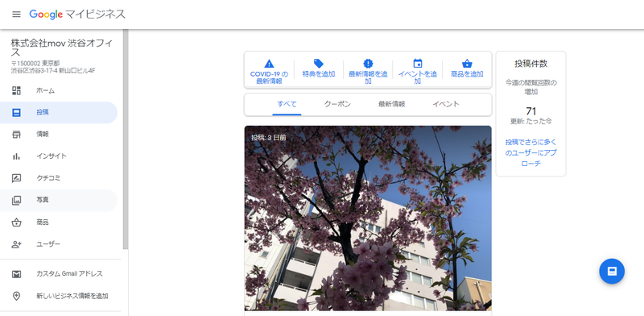Open 投稿でさらに多くのユーザーにアプローチ link
This screenshot has height=316, width=644.
pos(530,152)
